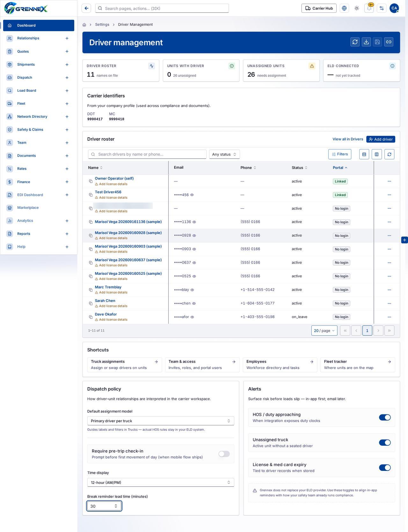The image size is (408, 532).
Task: Open View all in Drivers link
Action: [348, 139]
